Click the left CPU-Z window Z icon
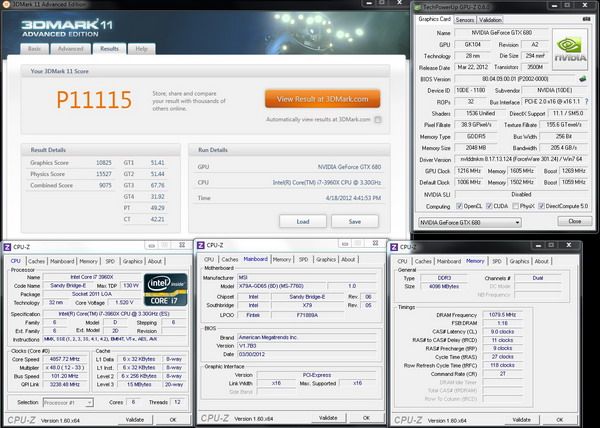This screenshot has height=428, width=600. pos(7,247)
